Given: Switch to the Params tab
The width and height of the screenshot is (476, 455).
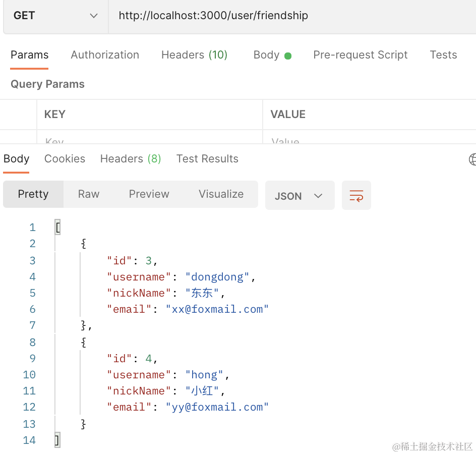Looking at the screenshot, I should coord(30,55).
